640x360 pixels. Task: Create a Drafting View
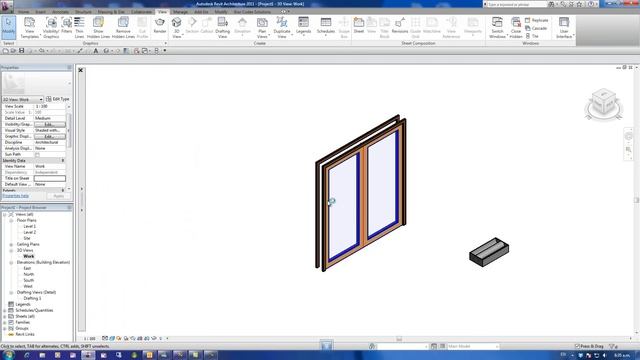coord(222,27)
